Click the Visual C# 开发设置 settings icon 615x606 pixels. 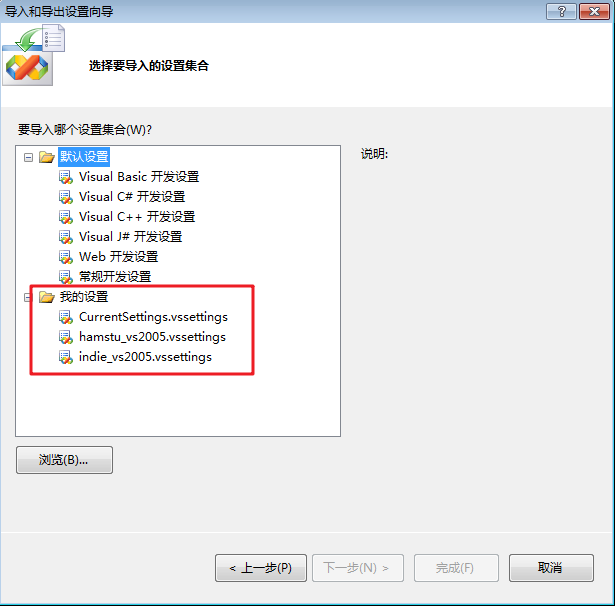tap(66, 197)
